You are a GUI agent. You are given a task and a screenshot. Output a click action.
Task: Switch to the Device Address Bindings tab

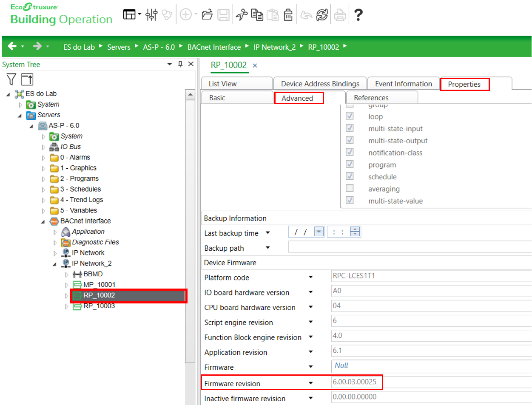pyautogui.click(x=320, y=84)
